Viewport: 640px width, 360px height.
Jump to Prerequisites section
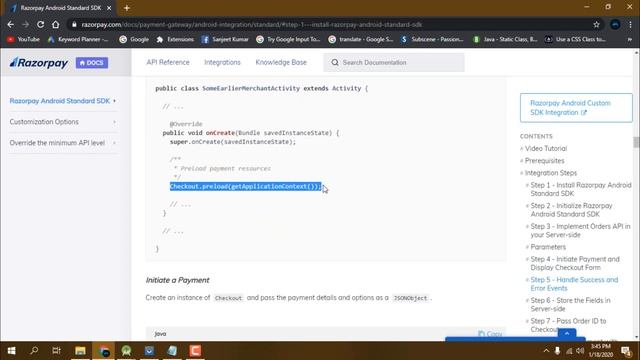(x=544, y=161)
